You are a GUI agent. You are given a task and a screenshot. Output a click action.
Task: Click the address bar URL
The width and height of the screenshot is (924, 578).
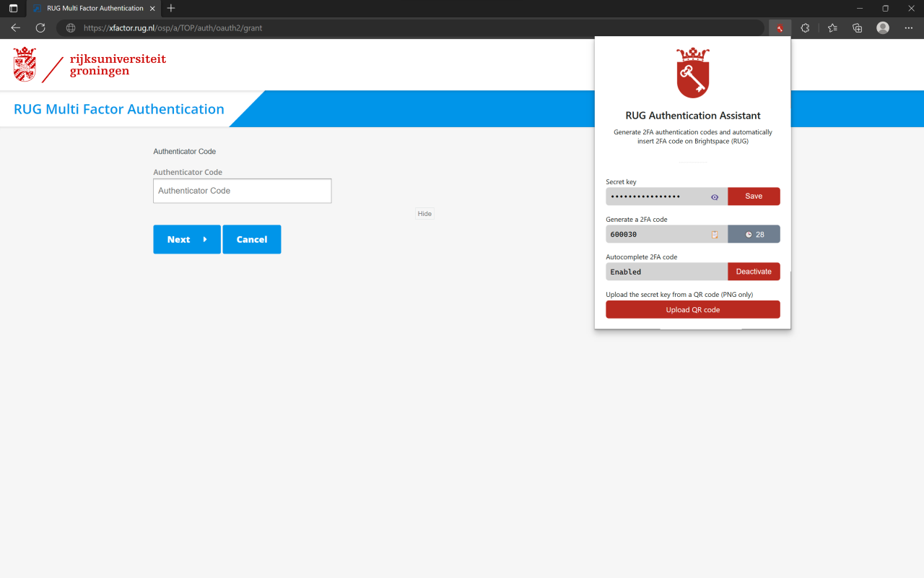(x=173, y=28)
